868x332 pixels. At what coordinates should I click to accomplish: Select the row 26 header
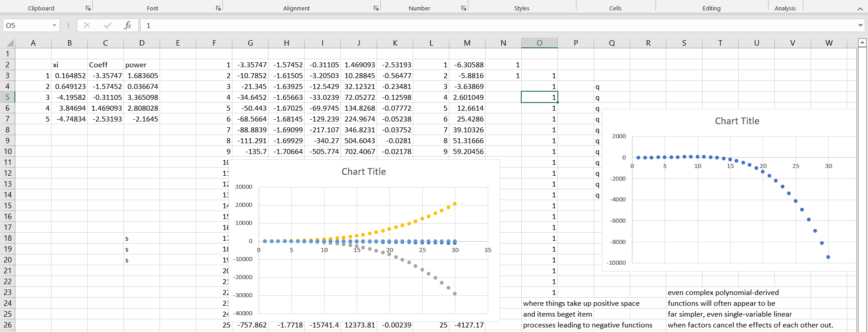click(x=7, y=325)
